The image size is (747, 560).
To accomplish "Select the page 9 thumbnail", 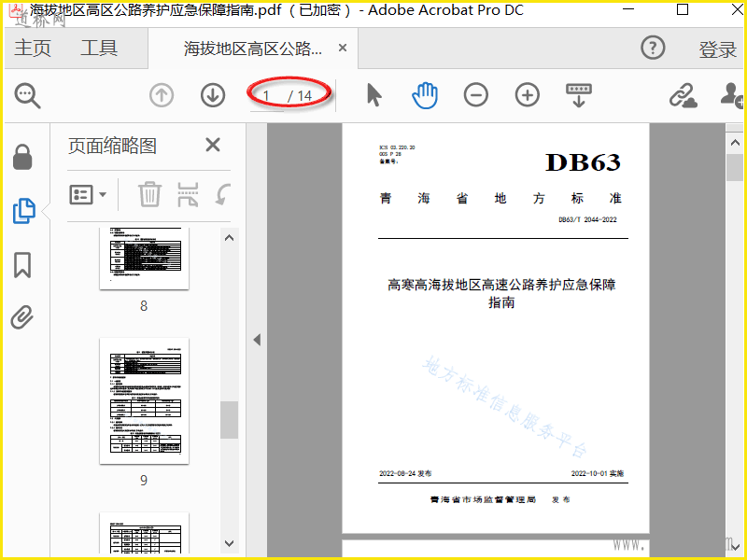I will pos(144,401).
